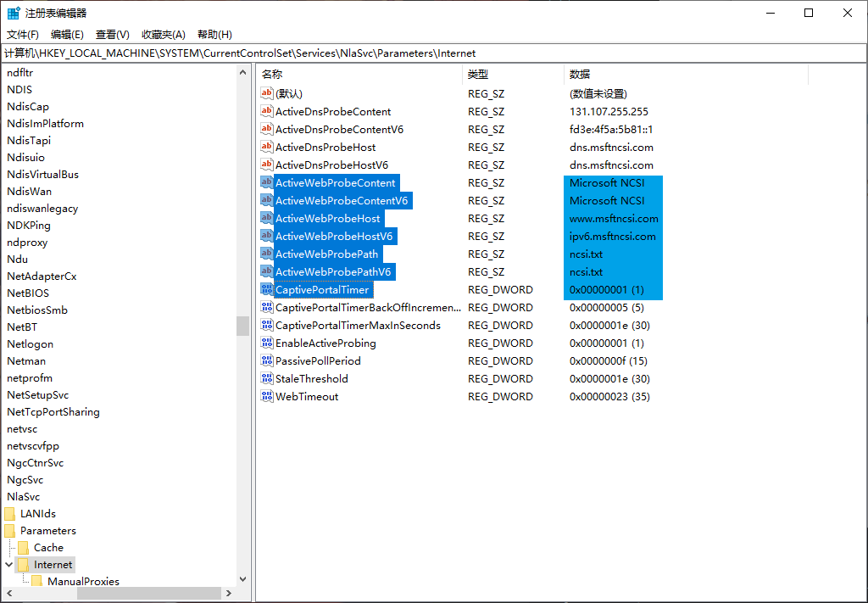
Task: Select the NdisVirtualBus key
Action: [42, 175]
